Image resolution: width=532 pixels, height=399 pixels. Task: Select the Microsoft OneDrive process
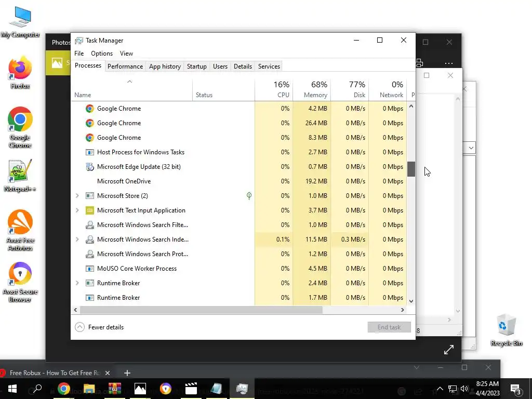point(239,181)
